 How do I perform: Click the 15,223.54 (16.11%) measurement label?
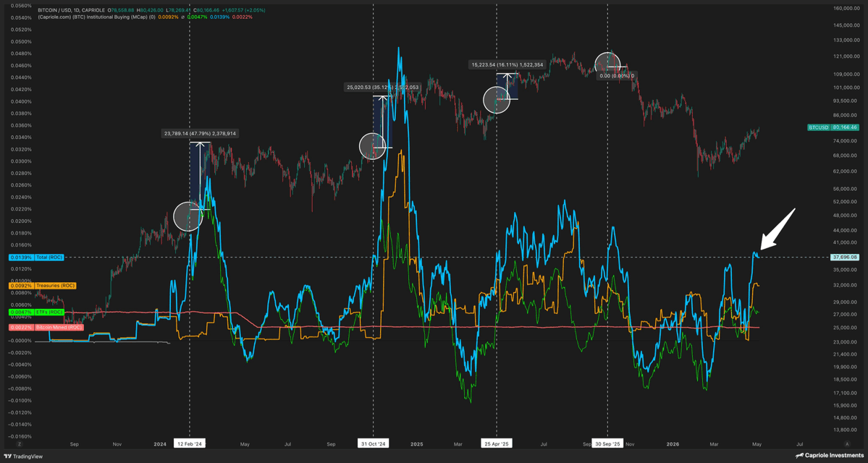coord(507,64)
